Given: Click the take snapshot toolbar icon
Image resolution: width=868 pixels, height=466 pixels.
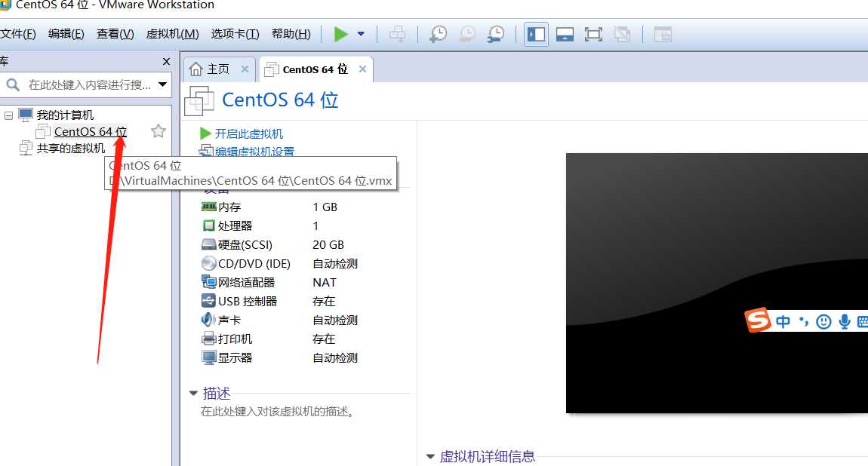Looking at the screenshot, I should click(438, 34).
